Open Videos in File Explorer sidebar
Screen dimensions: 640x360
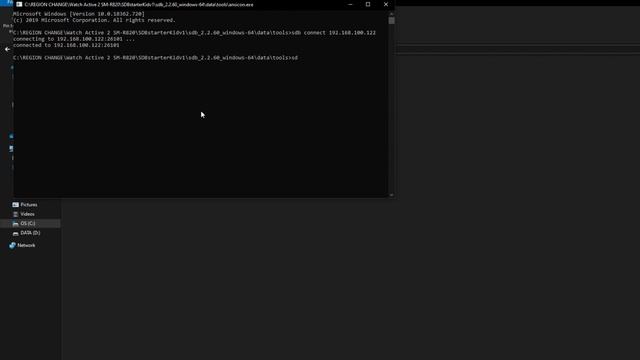pos(24,214)
